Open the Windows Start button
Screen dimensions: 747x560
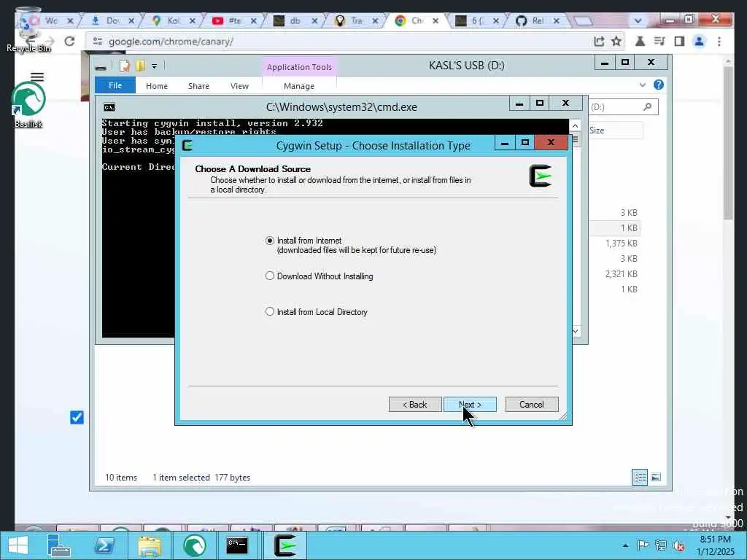[18, 545]
